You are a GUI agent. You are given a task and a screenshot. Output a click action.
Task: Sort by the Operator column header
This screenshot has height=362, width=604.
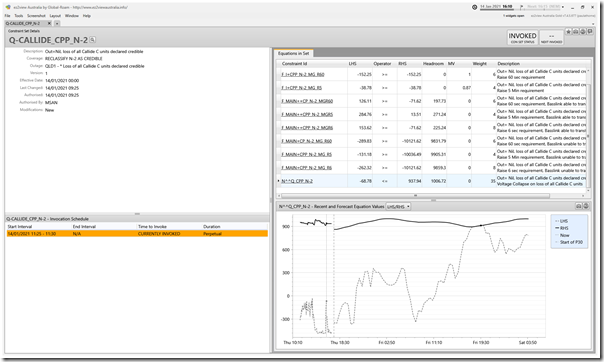click(x=382, y=64)
